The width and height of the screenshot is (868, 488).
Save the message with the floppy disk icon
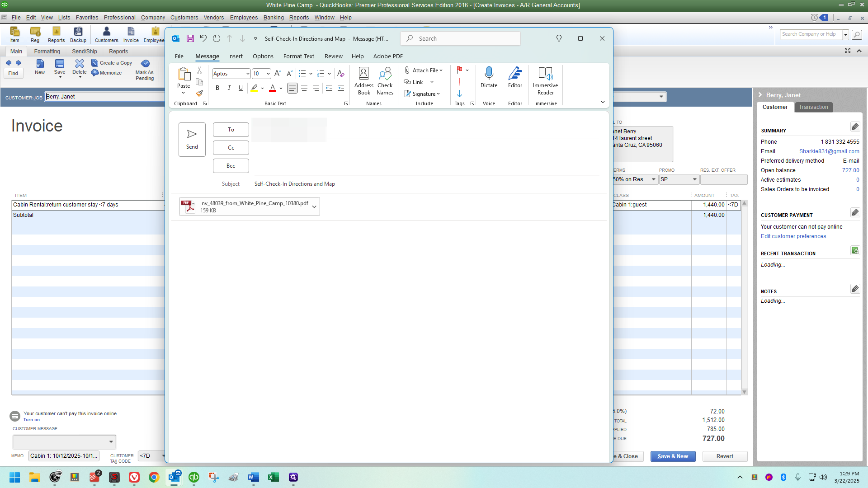point(190,38)
